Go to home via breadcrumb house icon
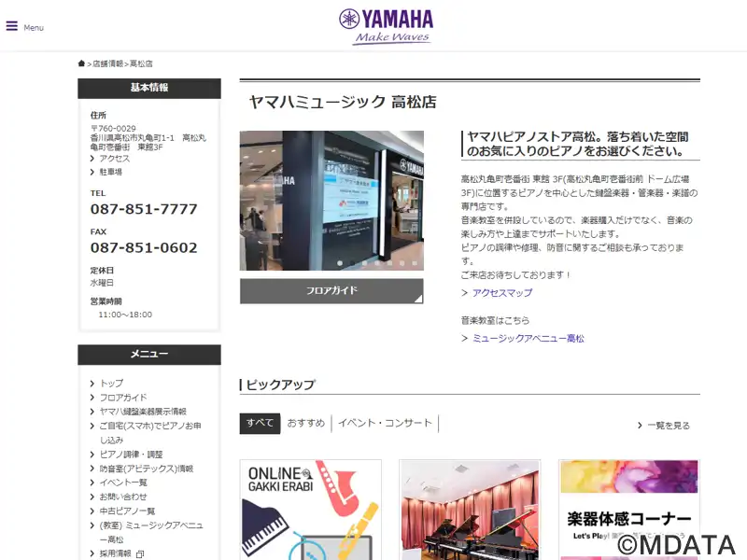The image size is (747, 560). pyautogui.click(x=81, y=63)
